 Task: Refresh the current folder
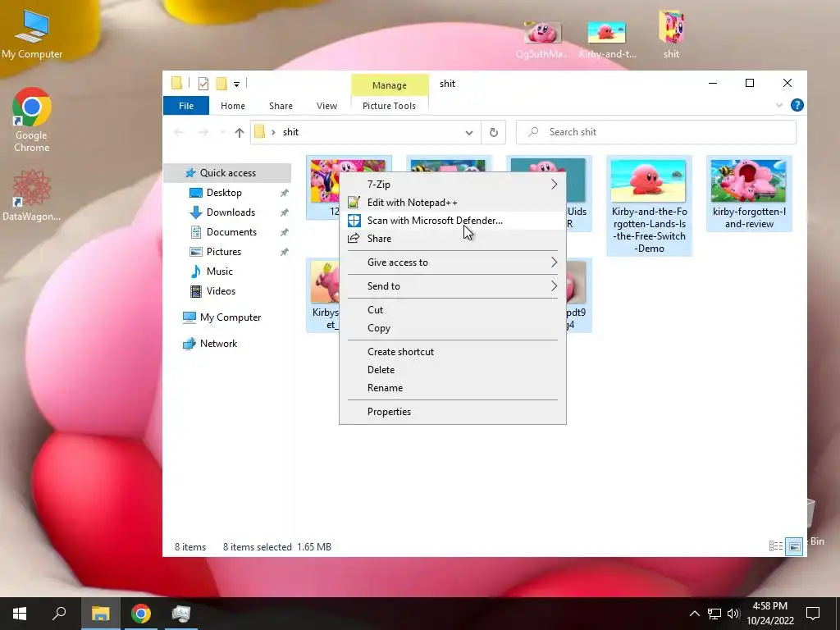tap(493, 132)
